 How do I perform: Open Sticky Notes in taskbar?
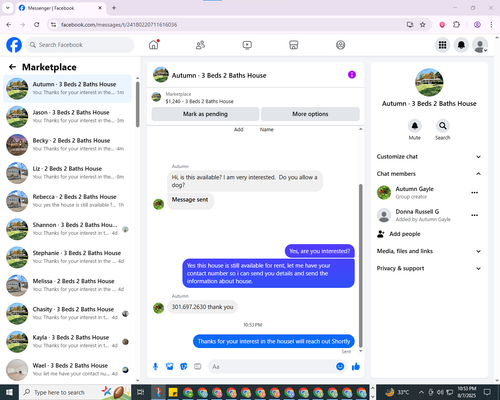(173, 392)
